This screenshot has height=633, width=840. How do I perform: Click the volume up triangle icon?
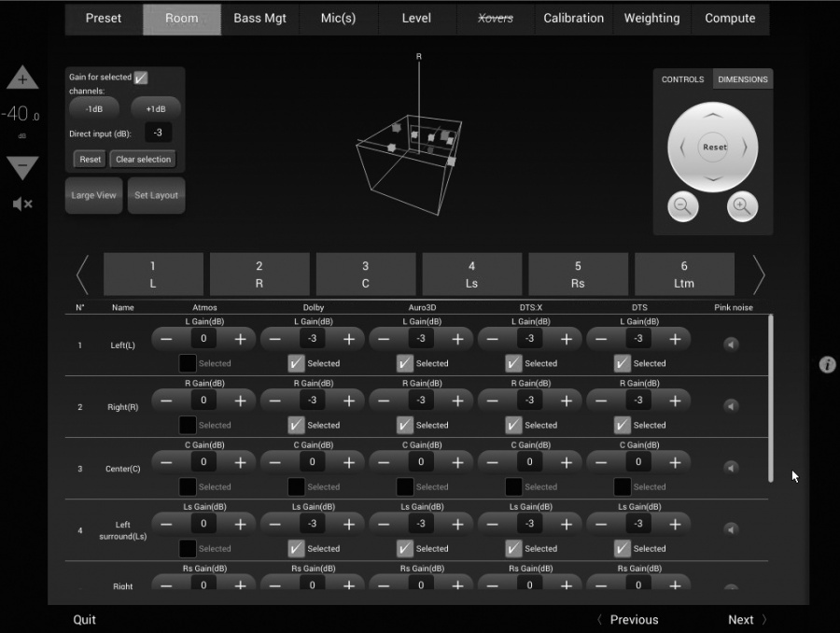coord(22,79)
